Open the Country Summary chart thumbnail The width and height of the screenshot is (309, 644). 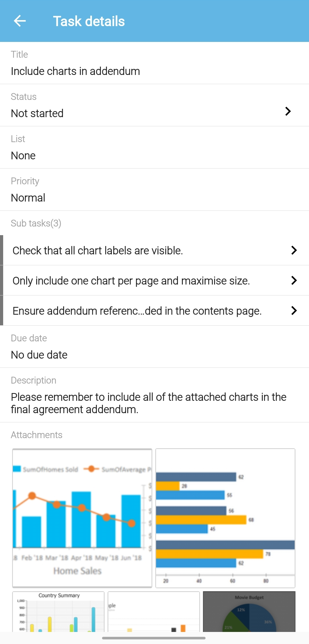[58, 612]
